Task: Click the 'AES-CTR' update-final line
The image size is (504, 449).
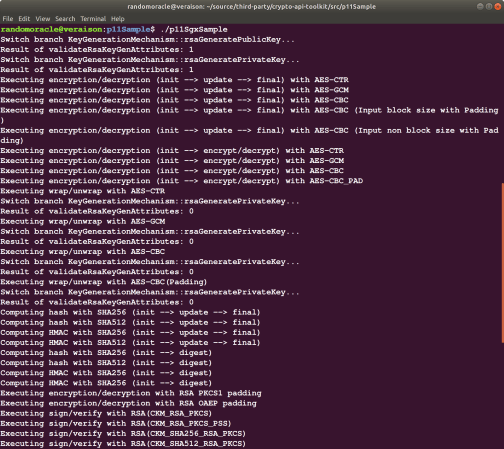Action: click(x=174, y=80)
